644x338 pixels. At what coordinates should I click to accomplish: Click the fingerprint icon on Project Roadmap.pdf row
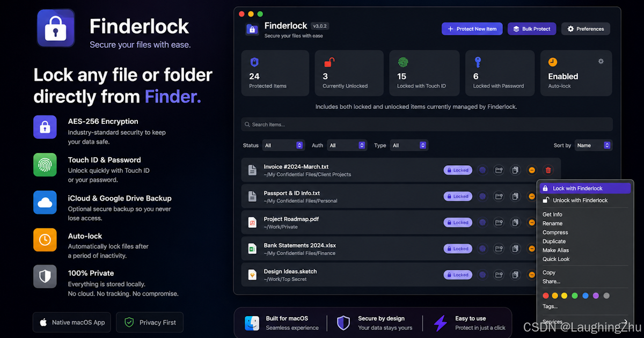(482, 222)
